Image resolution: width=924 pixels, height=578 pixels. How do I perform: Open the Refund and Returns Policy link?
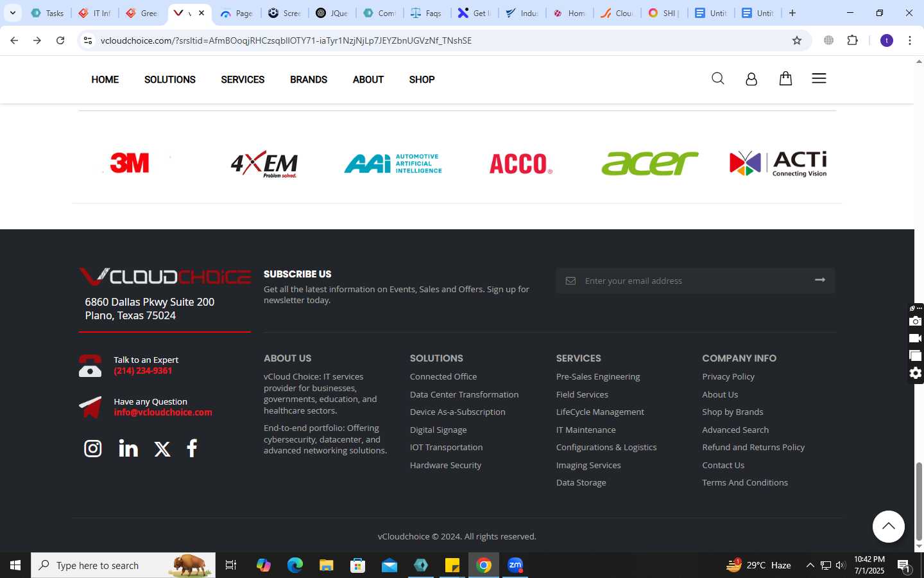point(753,447)
